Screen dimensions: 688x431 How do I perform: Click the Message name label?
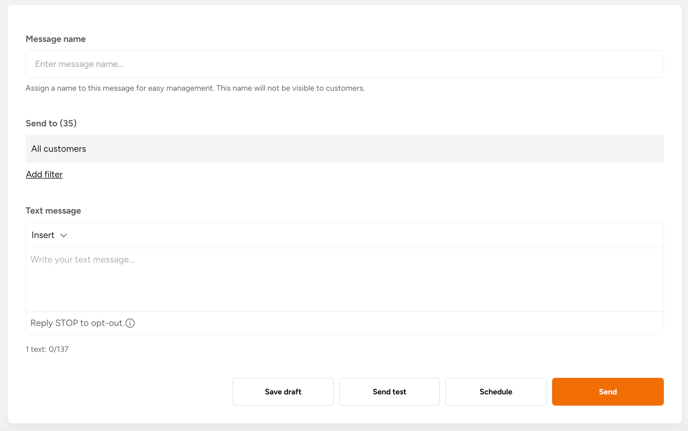click(x=56, y=39)
